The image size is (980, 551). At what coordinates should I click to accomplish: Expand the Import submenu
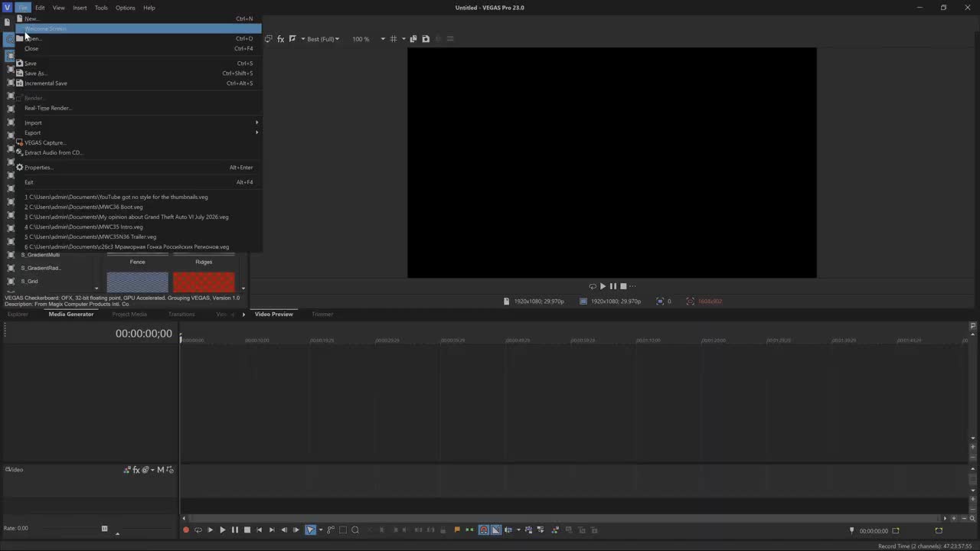pyautogui.click(x=139, y=122)
